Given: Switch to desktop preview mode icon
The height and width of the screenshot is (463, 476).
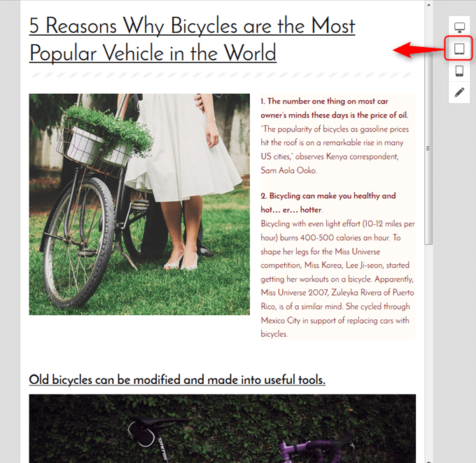Looking at the screenshot, I should (459, 27).
